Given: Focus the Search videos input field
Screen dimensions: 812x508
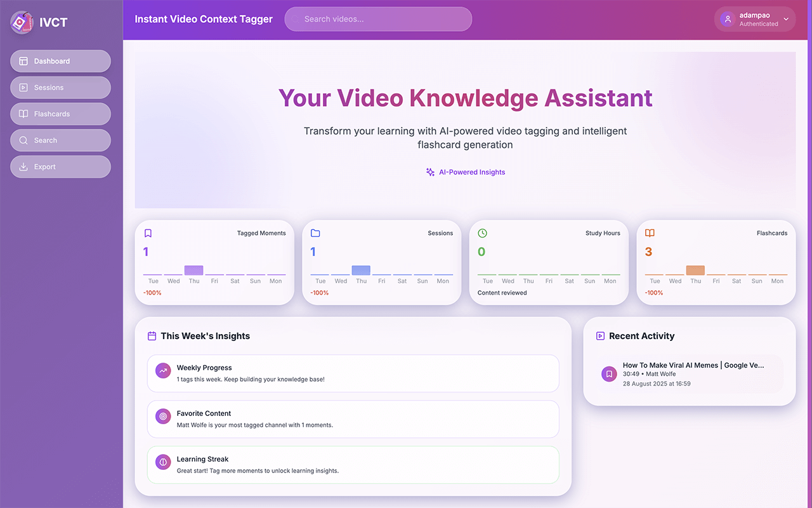Looking at the screenshot, I should [x=381, y=19].
